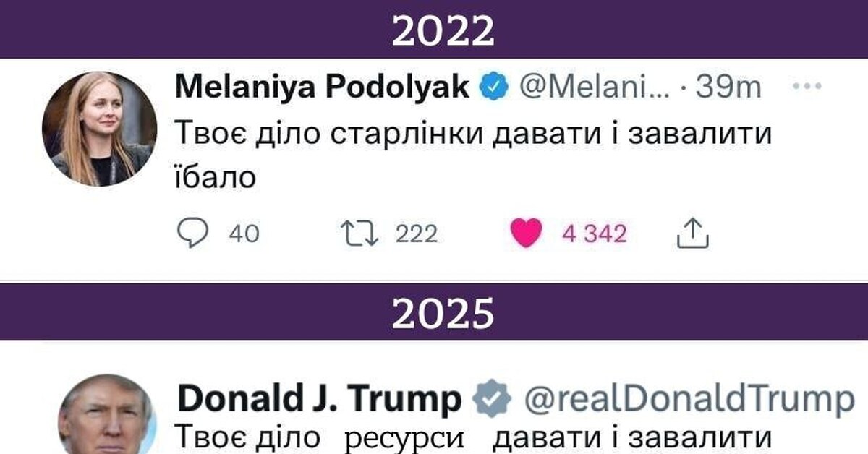
Task: Click the retweet arrows icon
Action: point(359,233)
